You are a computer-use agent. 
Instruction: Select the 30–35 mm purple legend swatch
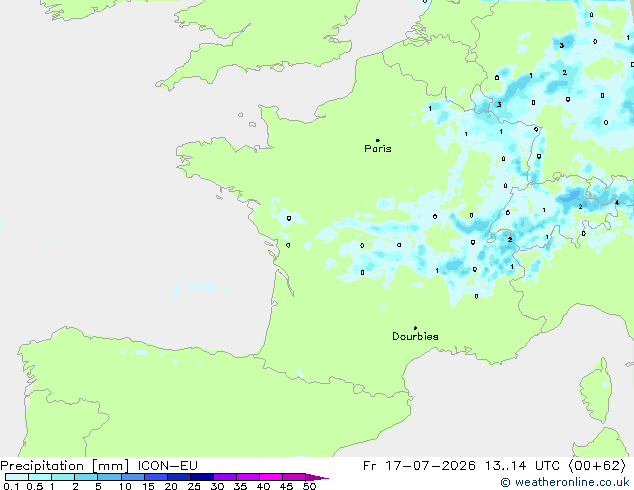225,477
